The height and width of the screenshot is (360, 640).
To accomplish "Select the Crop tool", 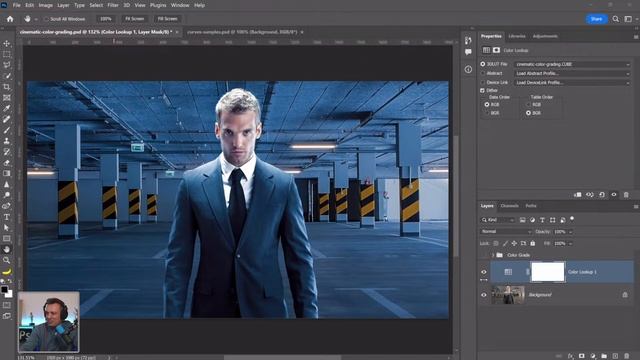I will [x=7, y=87].
